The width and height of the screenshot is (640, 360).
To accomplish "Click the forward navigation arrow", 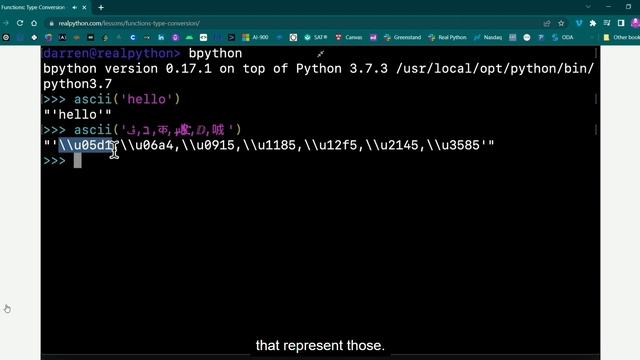I will 6,23.
